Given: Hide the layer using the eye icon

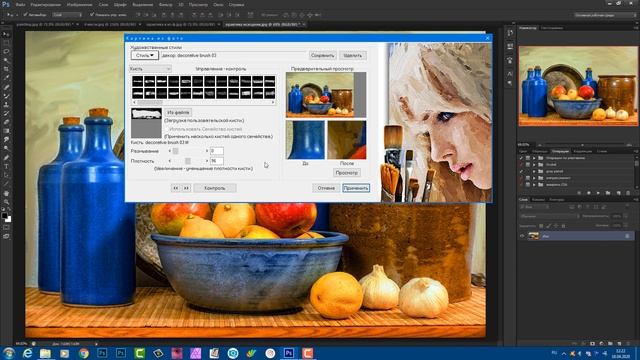Looking at the screenshot, I should [x=522, y=236].
